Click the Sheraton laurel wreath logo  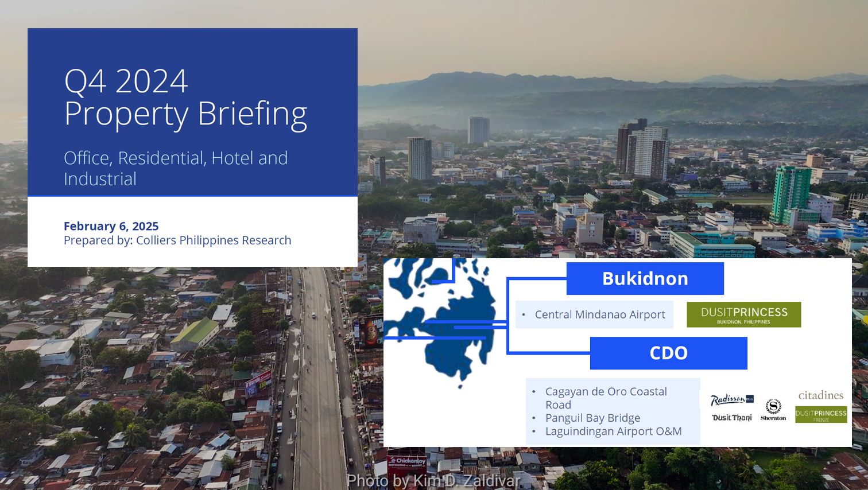(x=773, y=410)
